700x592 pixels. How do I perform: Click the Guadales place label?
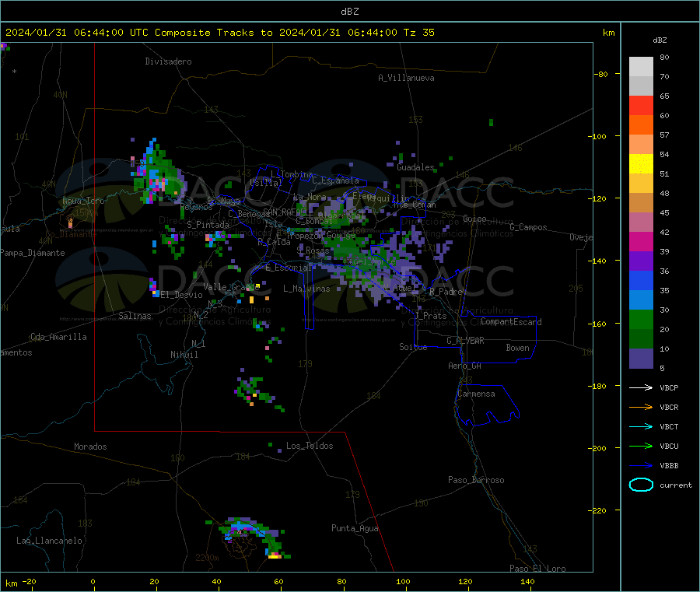pyautogui.click(x=415, y=167)
